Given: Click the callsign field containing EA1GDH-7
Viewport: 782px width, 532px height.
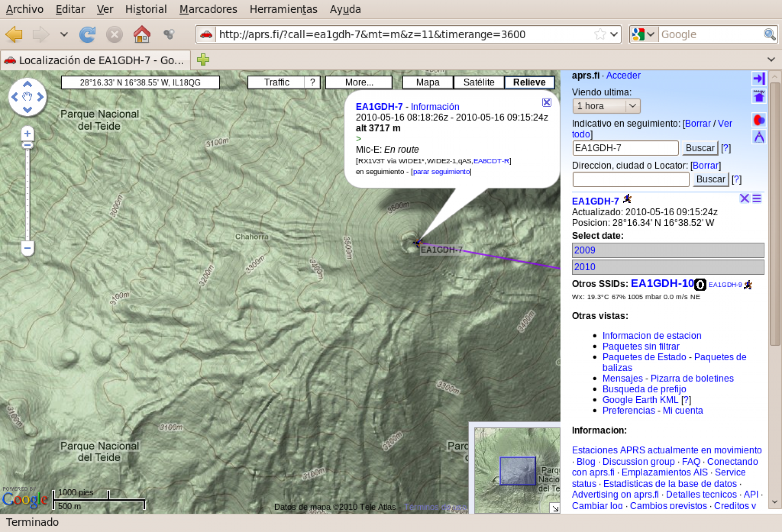Looking at the screenshot, I should pyautogui.click(x=625, y=148).
